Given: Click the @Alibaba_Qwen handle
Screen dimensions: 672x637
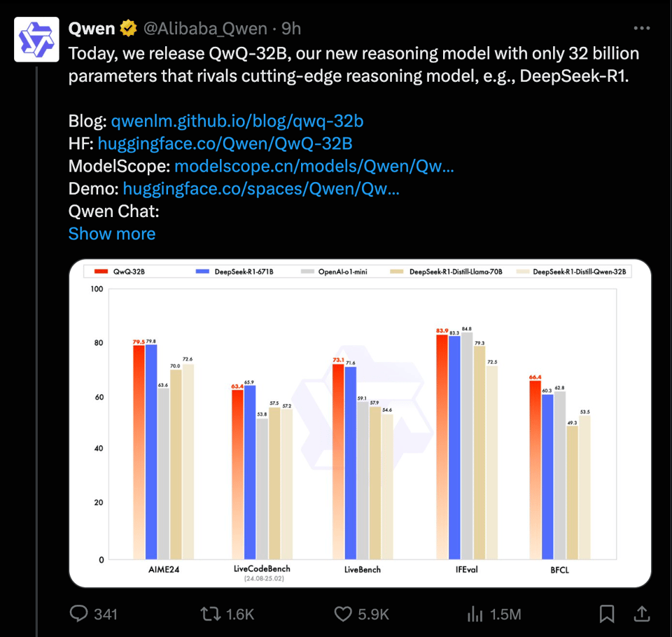Looking at the screenshot, I should coord(206,29).
